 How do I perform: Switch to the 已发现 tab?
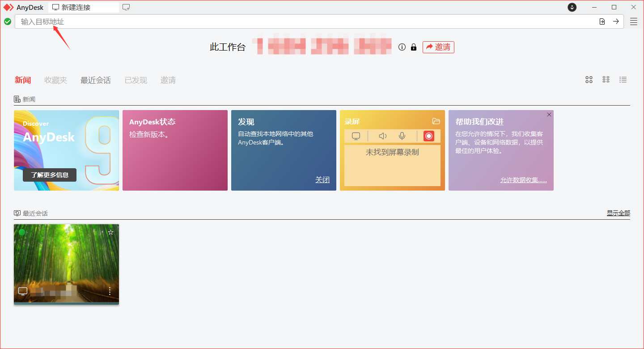tap(136, 80)
